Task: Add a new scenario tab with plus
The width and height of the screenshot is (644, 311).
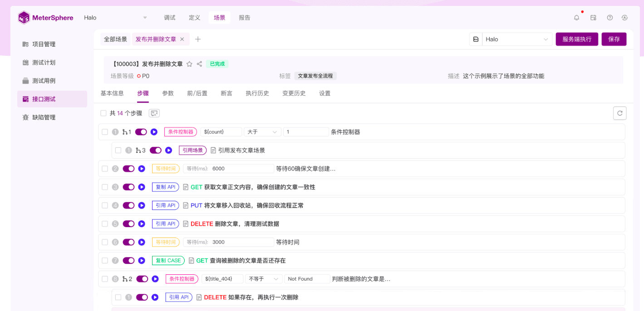Action: pyautogui.click(x=198, y=39)
